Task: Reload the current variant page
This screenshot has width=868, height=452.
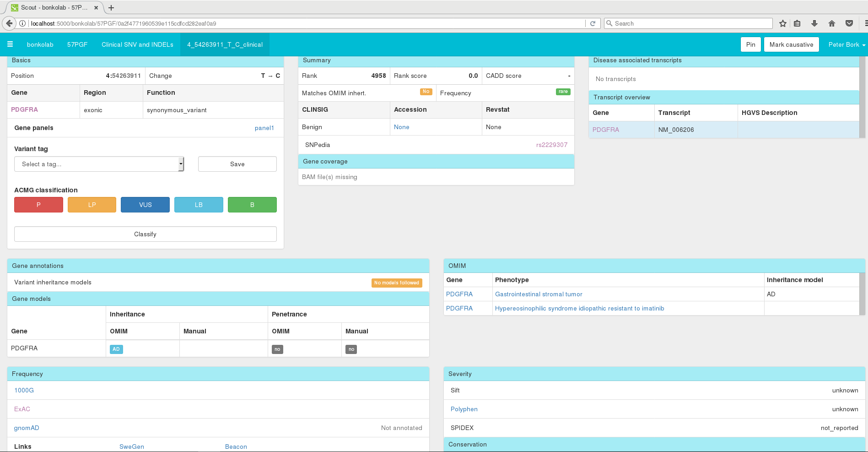Action: (x=593, y=23)
